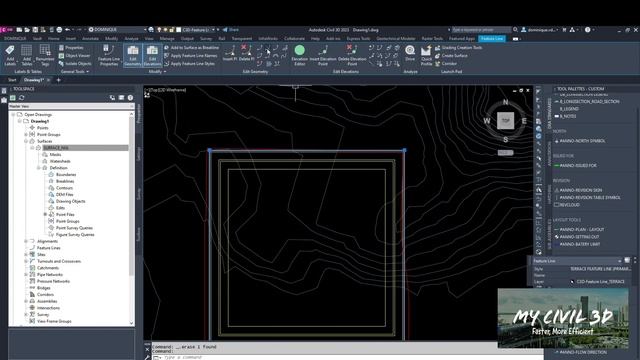Image resolution: width=640 pixels, height=360 pixels.
Task: Click Apply Feature Line Names
Action: [x=191, y=56]
